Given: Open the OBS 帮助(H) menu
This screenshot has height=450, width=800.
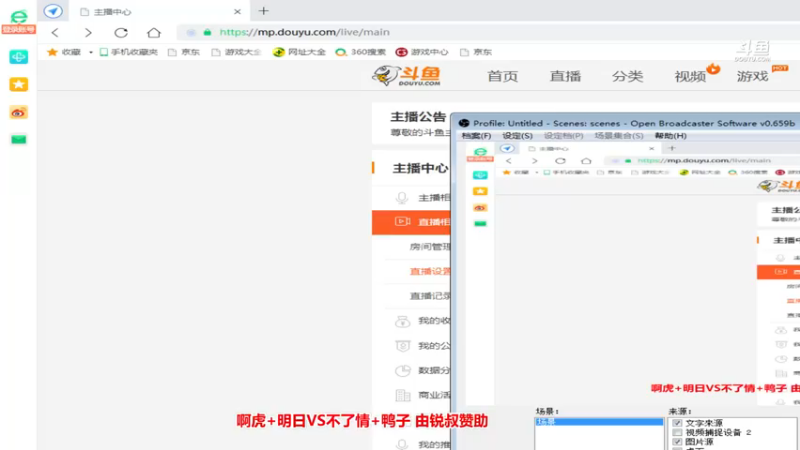Looking at the screenshot, I should [x=670, y=136].
